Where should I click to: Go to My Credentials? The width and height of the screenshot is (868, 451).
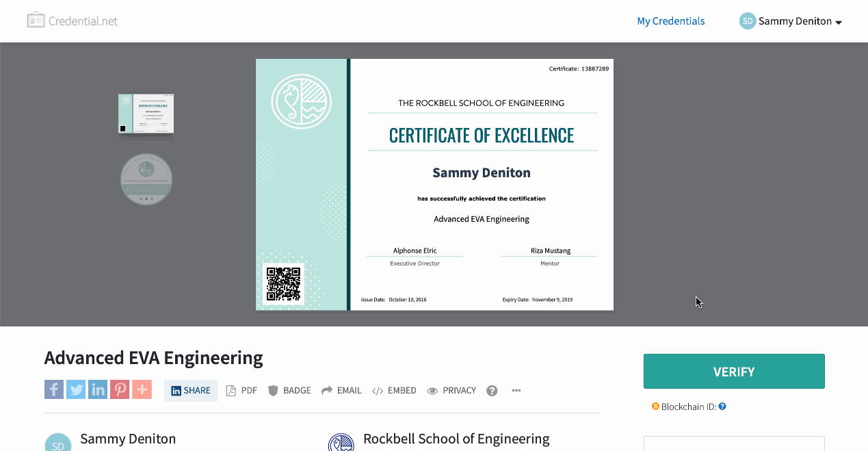(670, 21)
